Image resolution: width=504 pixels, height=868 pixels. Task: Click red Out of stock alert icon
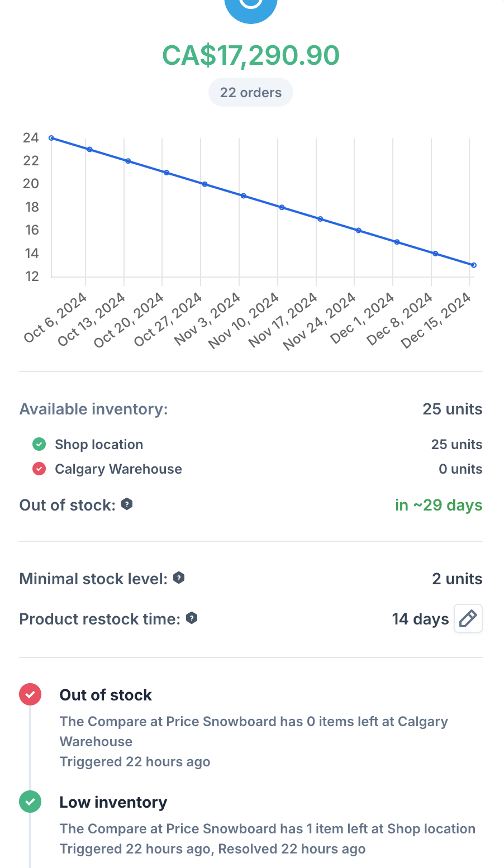30,694
